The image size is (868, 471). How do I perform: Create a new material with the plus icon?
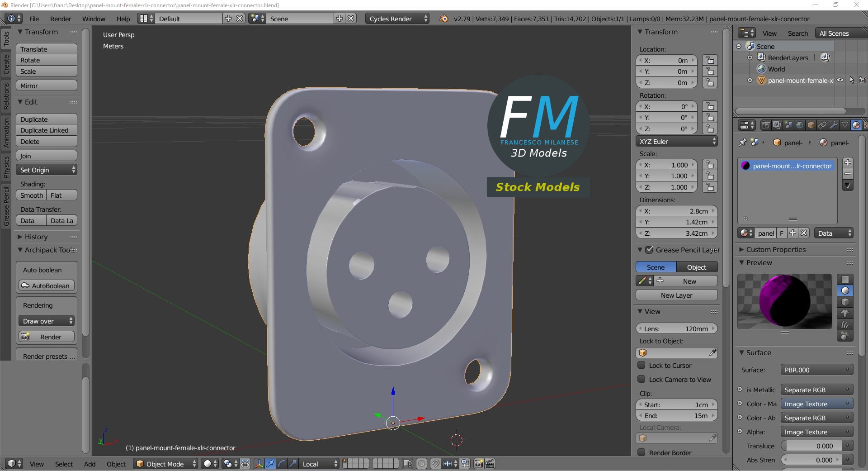pos(793,233)
